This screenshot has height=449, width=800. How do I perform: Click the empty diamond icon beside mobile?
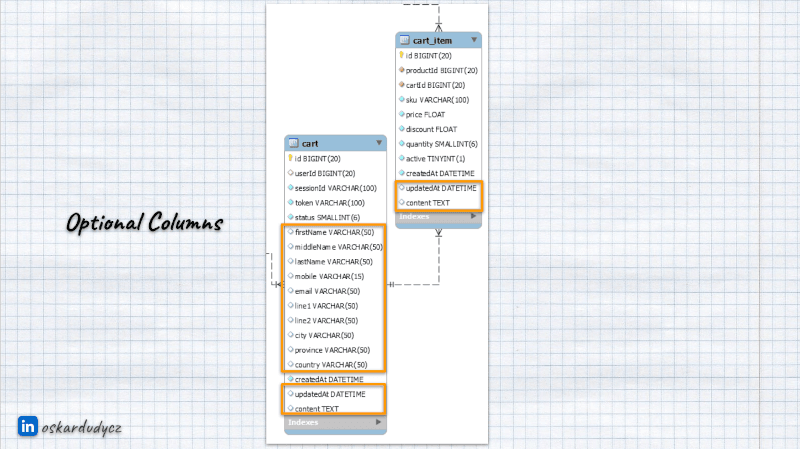[x=291, y=276]
